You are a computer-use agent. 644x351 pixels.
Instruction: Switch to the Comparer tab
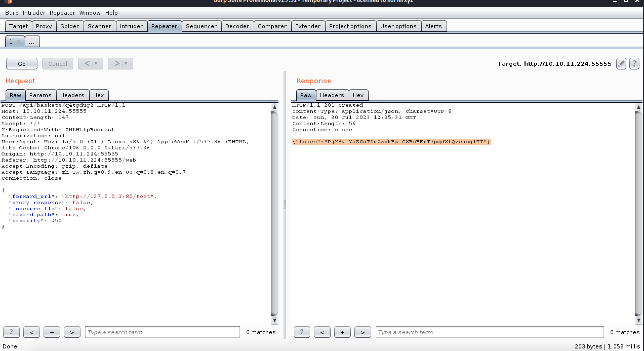[x=272, y=26]
